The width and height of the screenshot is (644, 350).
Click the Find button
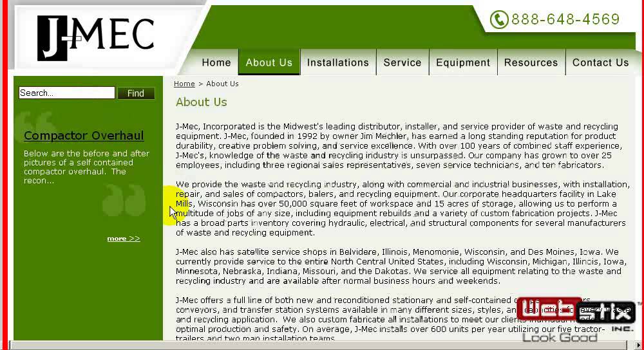[136, 93]
